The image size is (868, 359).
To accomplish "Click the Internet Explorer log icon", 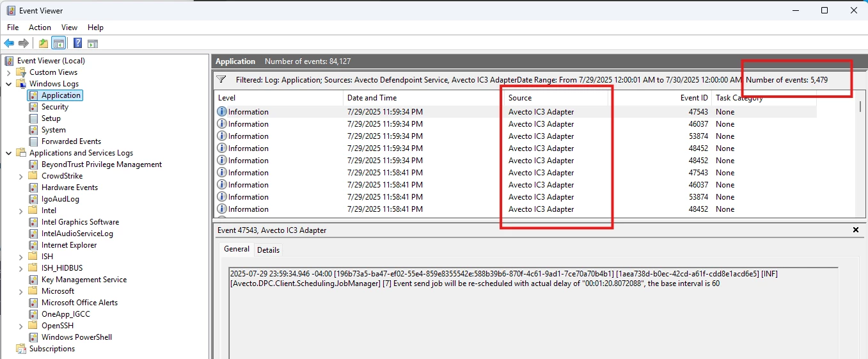I will click(x=34, y=245).
